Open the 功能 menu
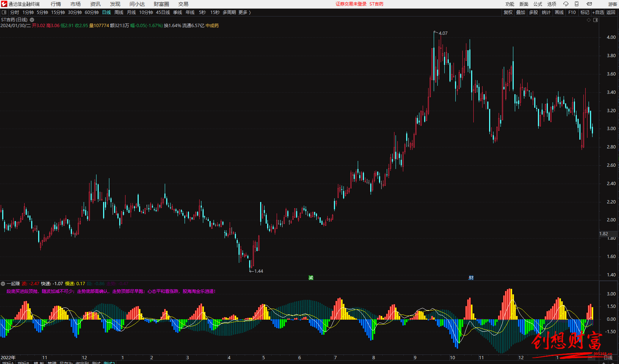 [510, 4]
